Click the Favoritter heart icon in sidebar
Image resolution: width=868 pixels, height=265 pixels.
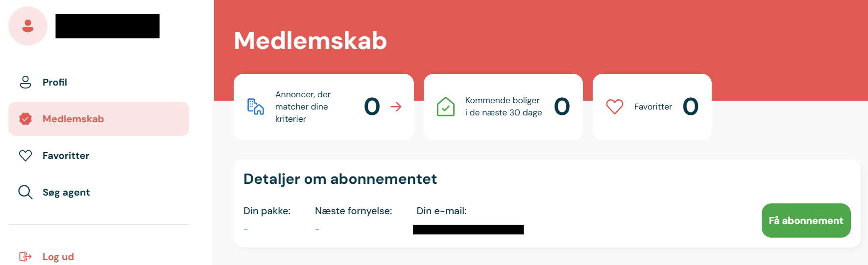pyautogui.click(x=25, y=155)
